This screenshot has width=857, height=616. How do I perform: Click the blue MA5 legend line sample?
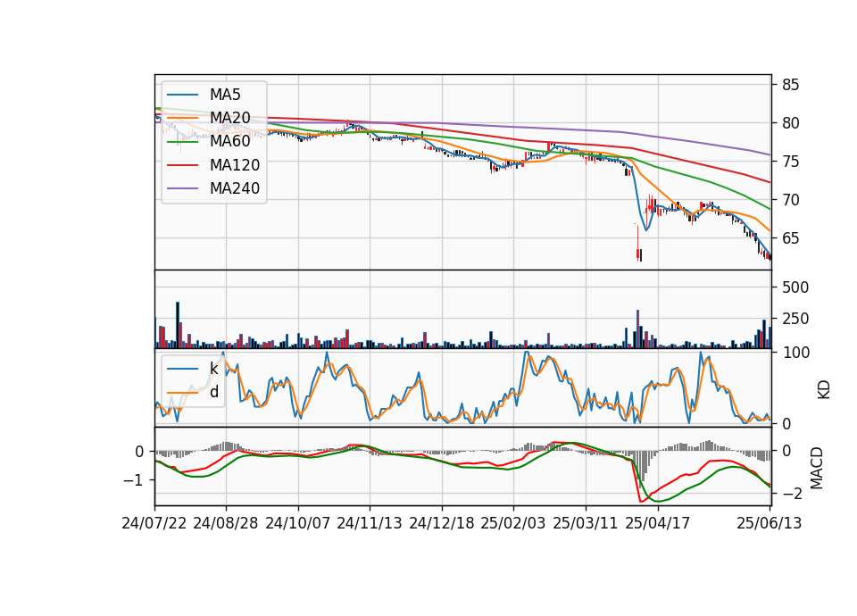(x=182, y=95)
